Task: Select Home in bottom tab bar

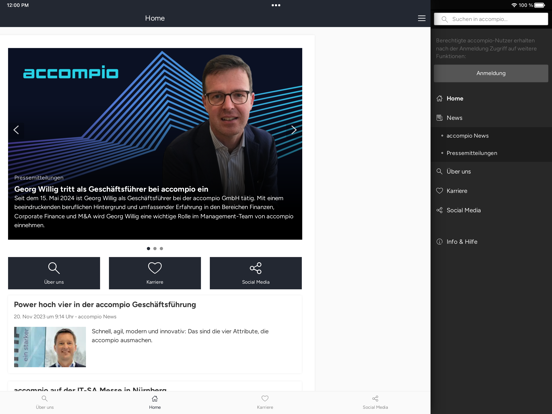Action: [x=155, y=402]
